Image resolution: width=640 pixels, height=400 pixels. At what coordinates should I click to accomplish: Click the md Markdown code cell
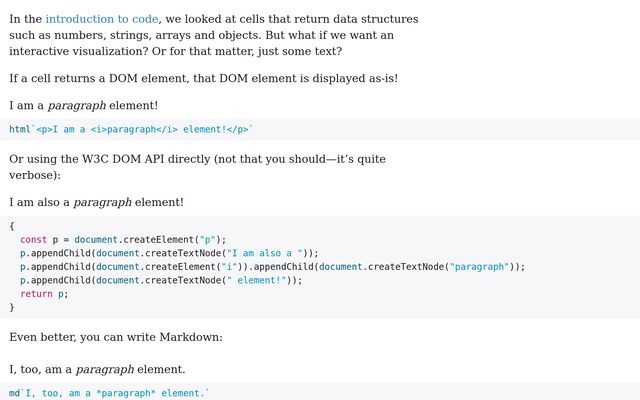[x=110, y=393]
